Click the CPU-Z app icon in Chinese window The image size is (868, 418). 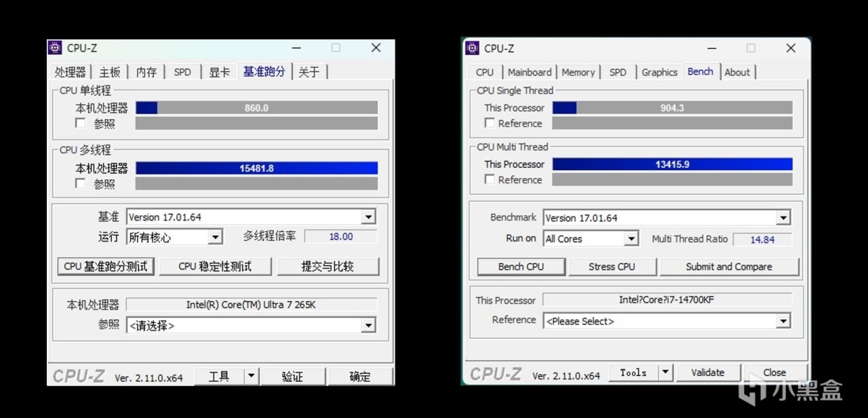tap(56, 47)
